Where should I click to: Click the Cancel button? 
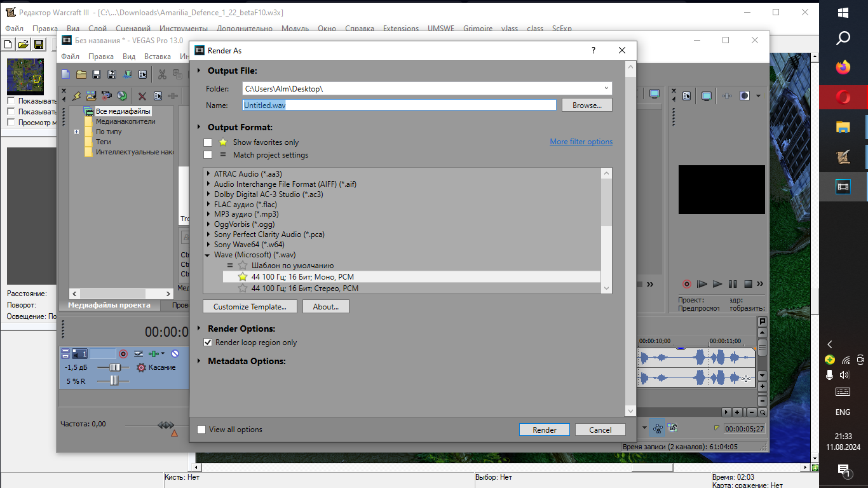tap(600, 430)
